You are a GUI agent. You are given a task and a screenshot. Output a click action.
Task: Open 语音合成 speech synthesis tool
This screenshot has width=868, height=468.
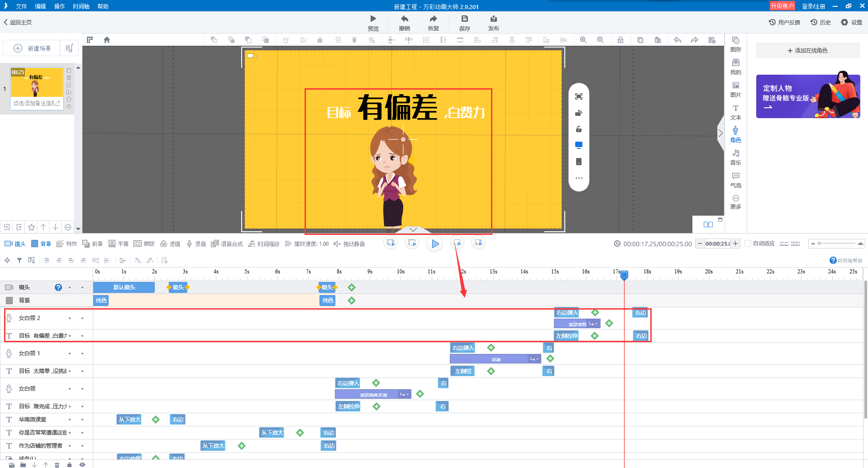pyautogui.click(x=227, y=244)
